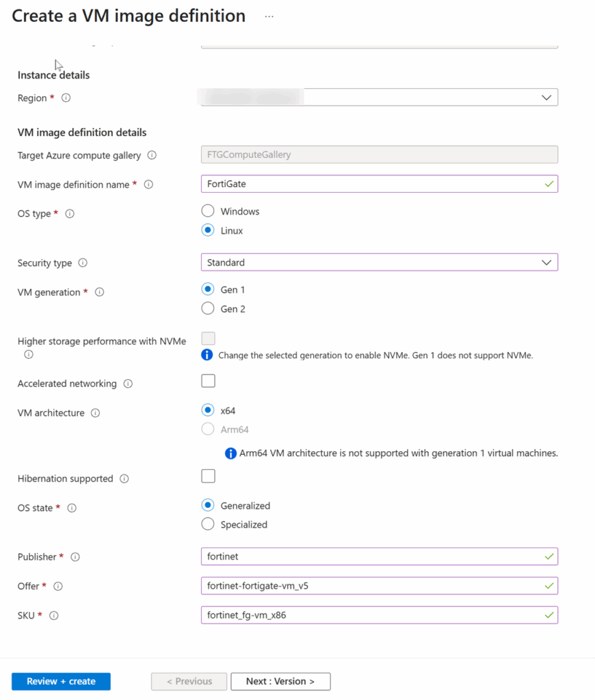Open the ellipsis menu beside the page title
Screen dimensions: 595x700
tap(268, 16)
